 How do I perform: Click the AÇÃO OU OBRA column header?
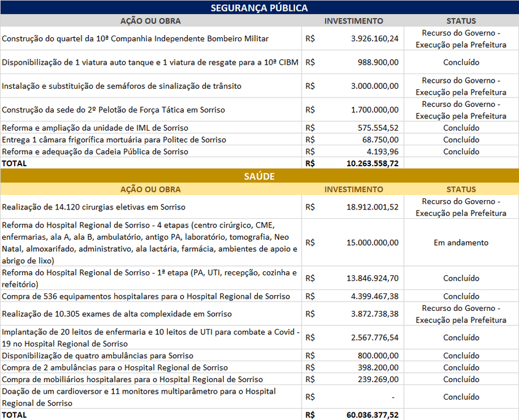click(x=149, y=20)
